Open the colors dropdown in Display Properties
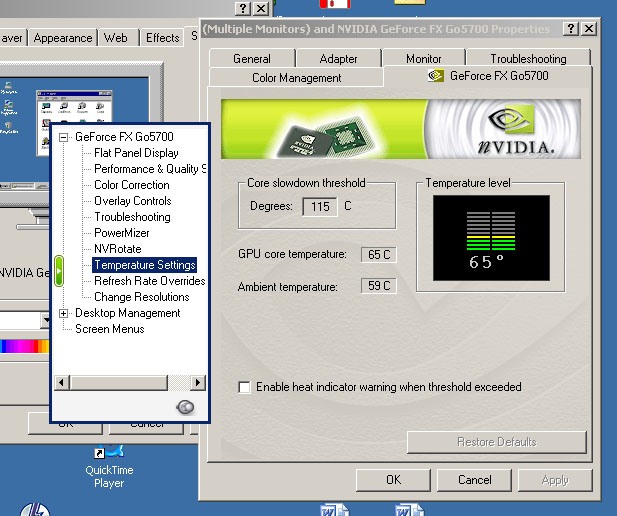This screenshot has height=516, width=617. point(46,320)
